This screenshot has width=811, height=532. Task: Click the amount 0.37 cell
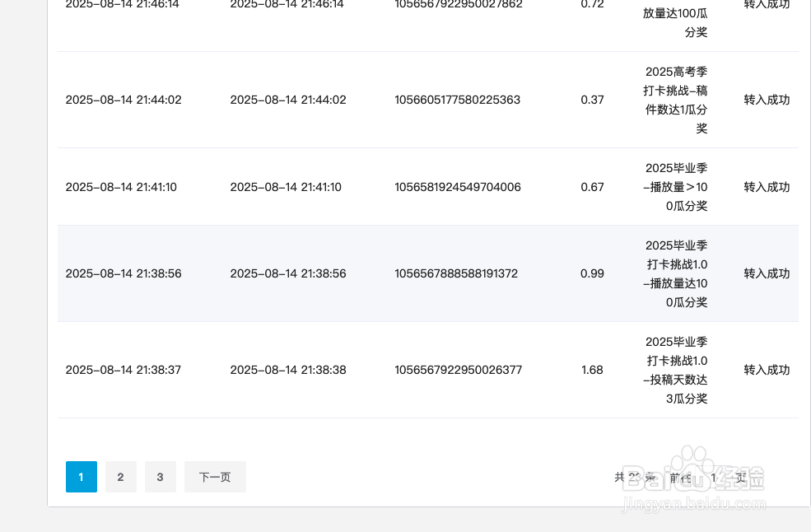click(x=592, y=100)
